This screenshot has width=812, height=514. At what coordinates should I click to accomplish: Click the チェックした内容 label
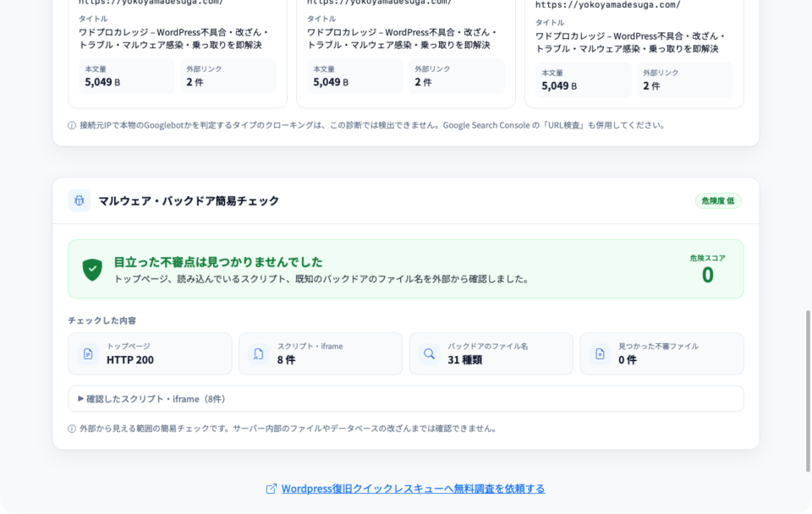tap(102, 320)
